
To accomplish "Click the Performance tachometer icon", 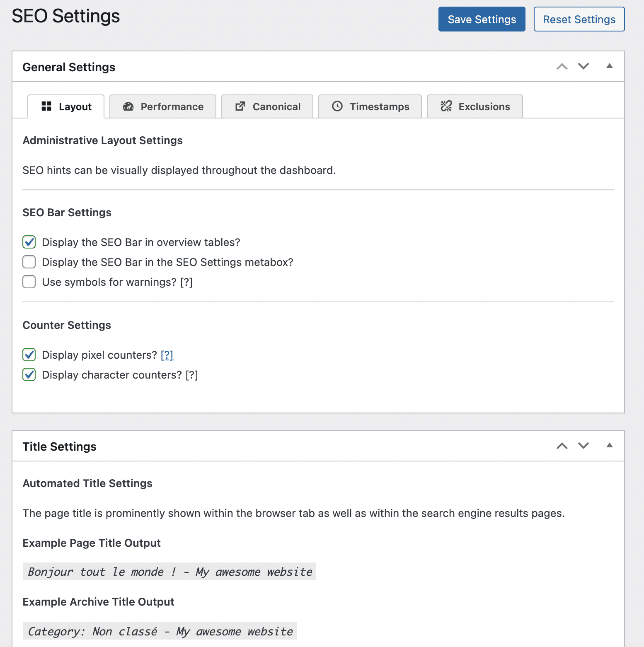I will coord(128,106).
